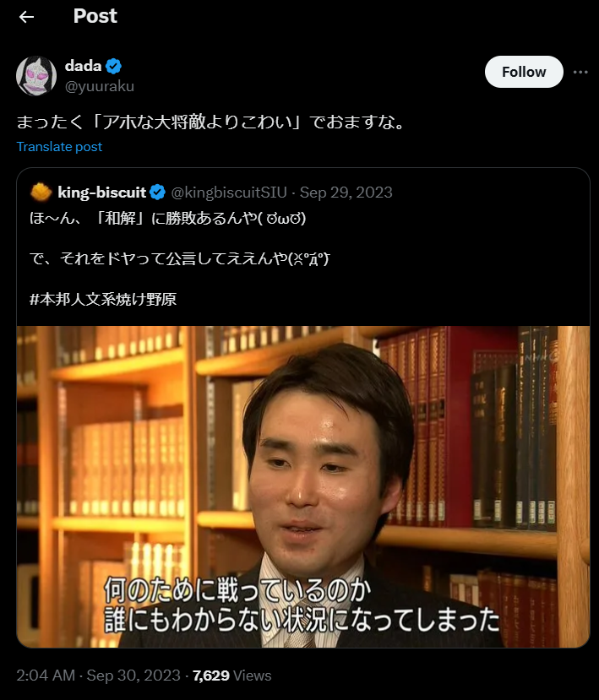599x700 pixels.
Task: Open the quoted post's embedded image
Action: pyautogui.click(x=303, y=486)
